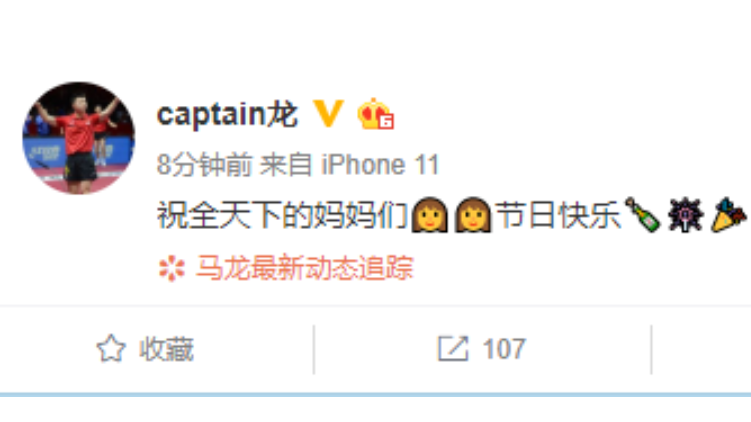
Task: Click the first woman face emoji
Action: pos(430,215)
